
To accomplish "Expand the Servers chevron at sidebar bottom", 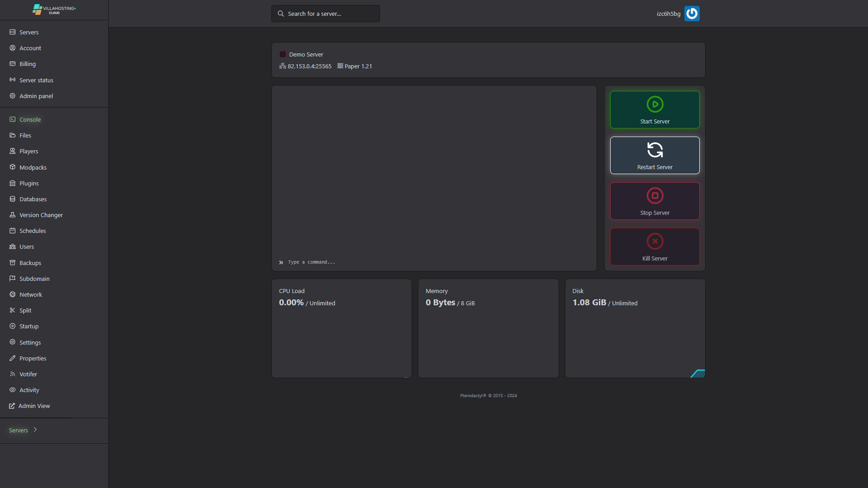I will click(35, 430).
